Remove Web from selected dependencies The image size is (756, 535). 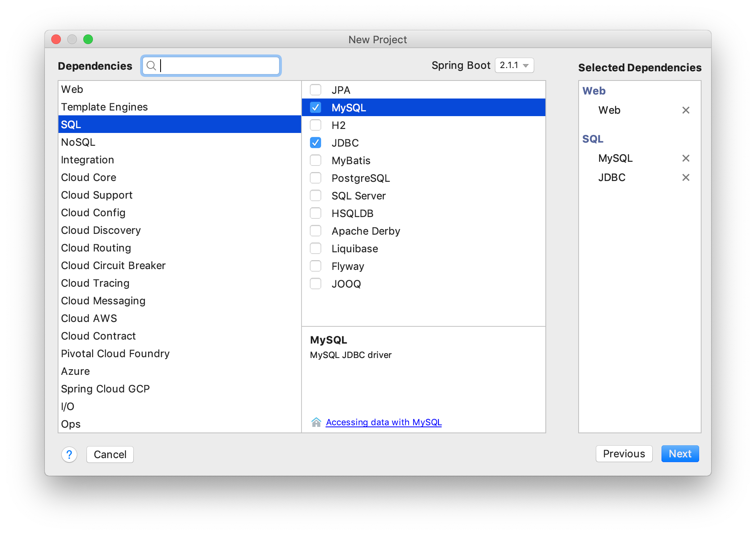(686, 110)
